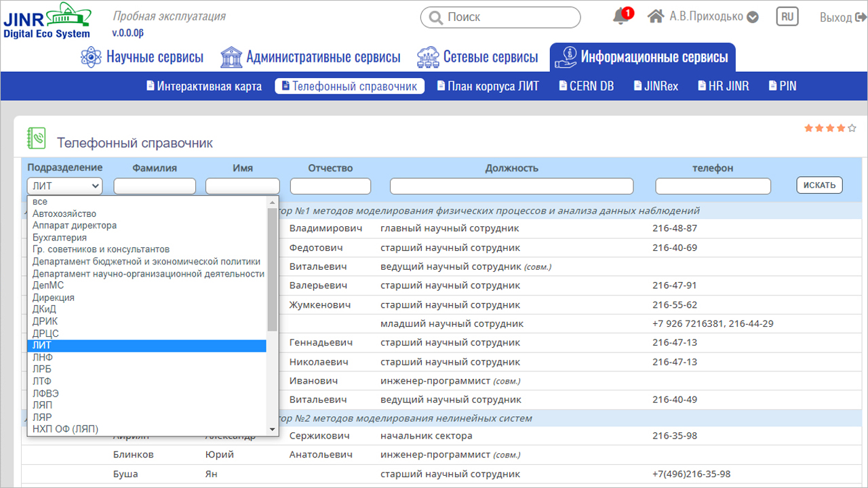The height and width of the screenshot is (488, 868).
Task: Click the JINR Digital Eco System logo
Action: 47,20
